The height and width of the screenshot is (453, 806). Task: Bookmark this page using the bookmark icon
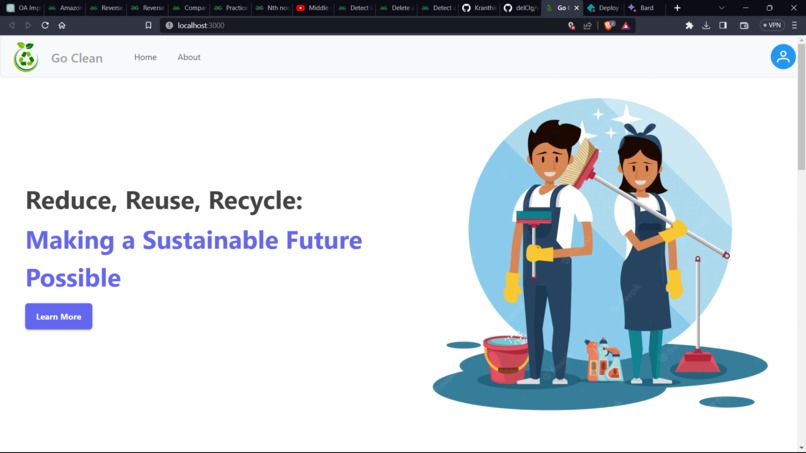tap(148, 25)
